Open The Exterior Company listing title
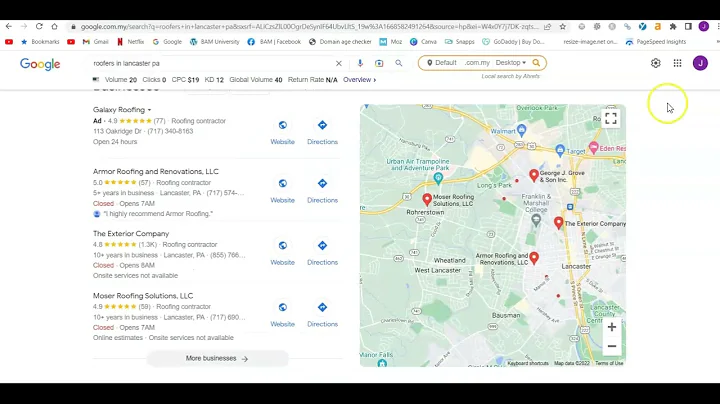The width and height of the screenshot is (720, 404). coord(131,234)
